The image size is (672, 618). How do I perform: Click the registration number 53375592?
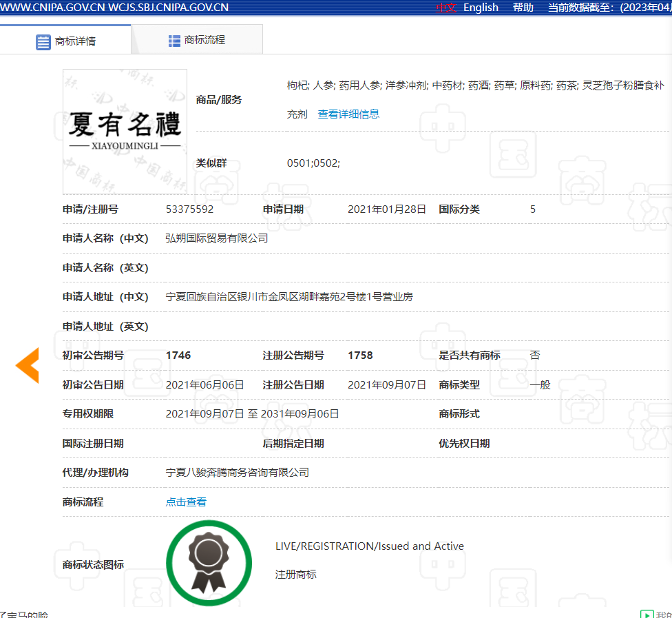(x=189, y=209)
